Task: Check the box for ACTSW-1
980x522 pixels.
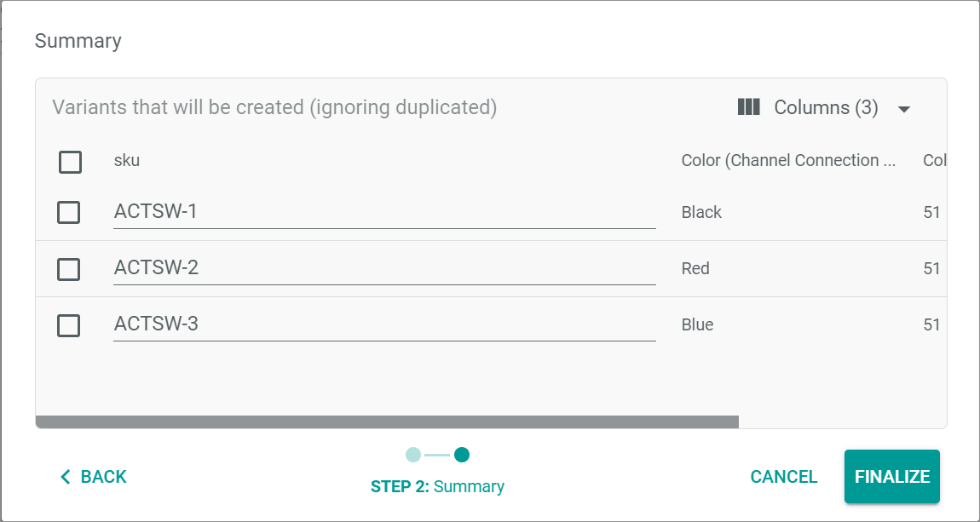Action: pyautogui.click(x=69, y=212)
